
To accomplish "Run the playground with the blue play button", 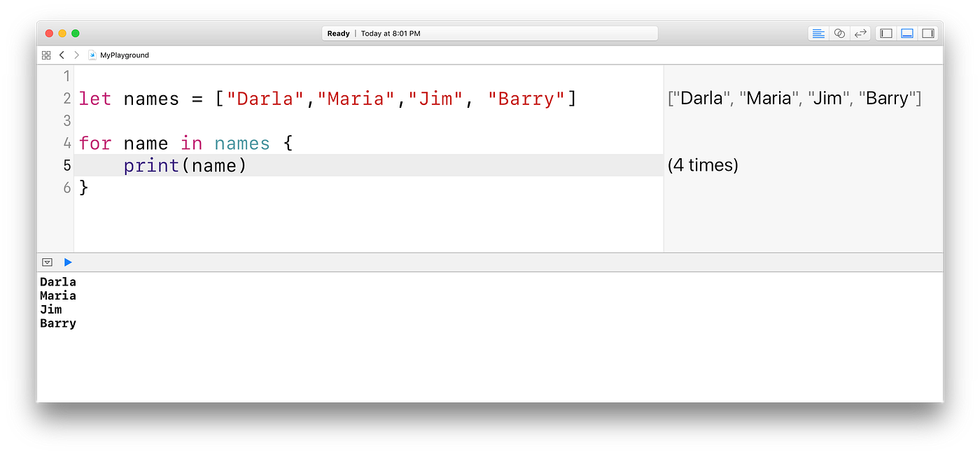I will pos(67,262).
